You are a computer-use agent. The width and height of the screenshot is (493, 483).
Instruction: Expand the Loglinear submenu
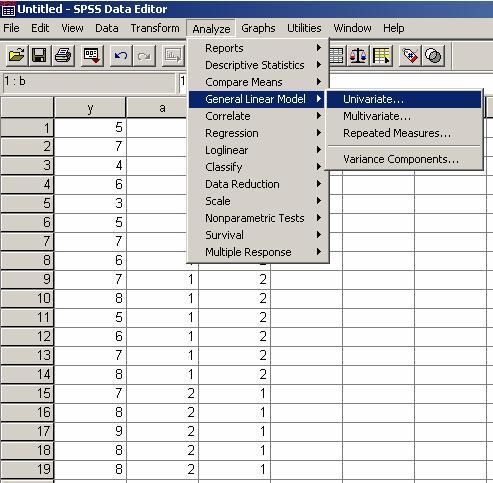[x=258, y=150]
